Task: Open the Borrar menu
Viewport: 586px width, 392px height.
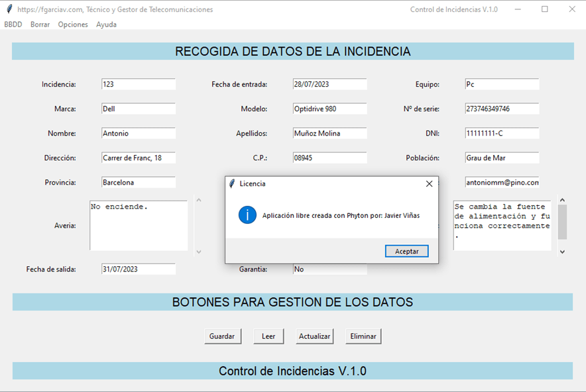Action: 40,24
